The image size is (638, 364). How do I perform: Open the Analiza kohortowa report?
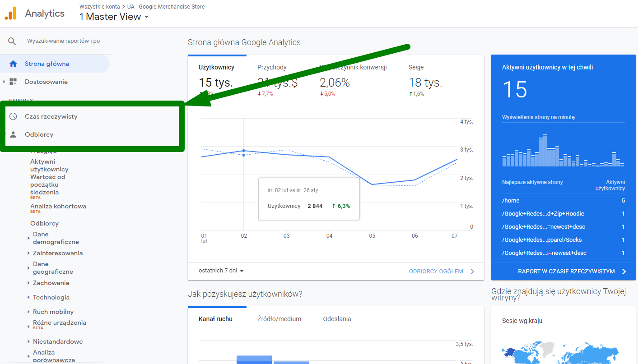tap(58, 206)
